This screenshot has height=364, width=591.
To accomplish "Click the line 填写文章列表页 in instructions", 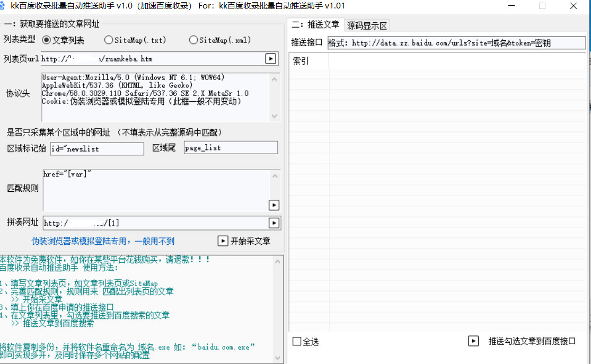I will 79,283.
